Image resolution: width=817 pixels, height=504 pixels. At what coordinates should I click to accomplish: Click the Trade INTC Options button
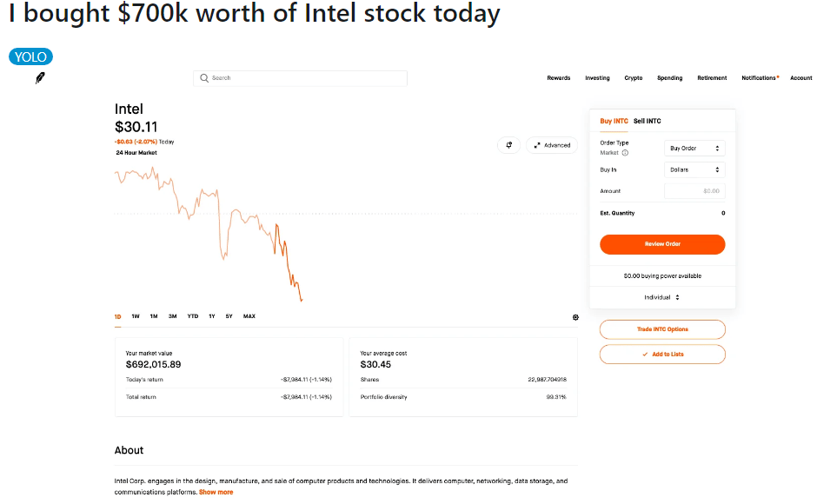662,329
